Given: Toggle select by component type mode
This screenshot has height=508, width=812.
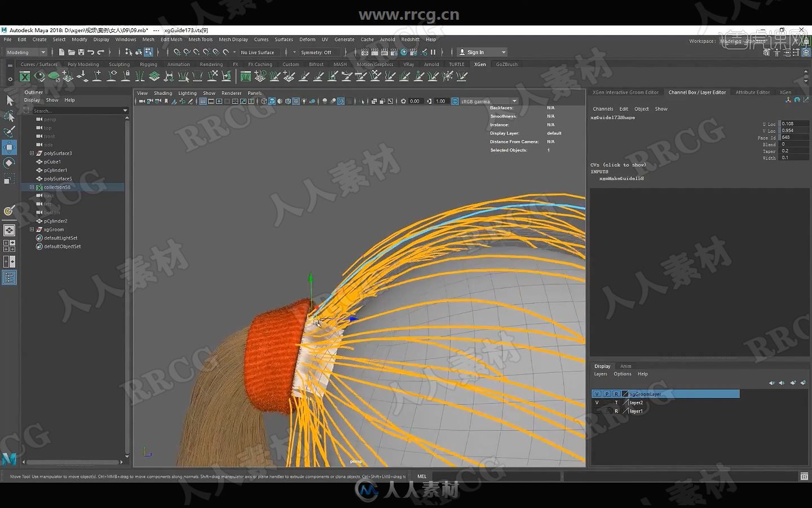Looking at the screenshot, I should (x=148, y=52).
